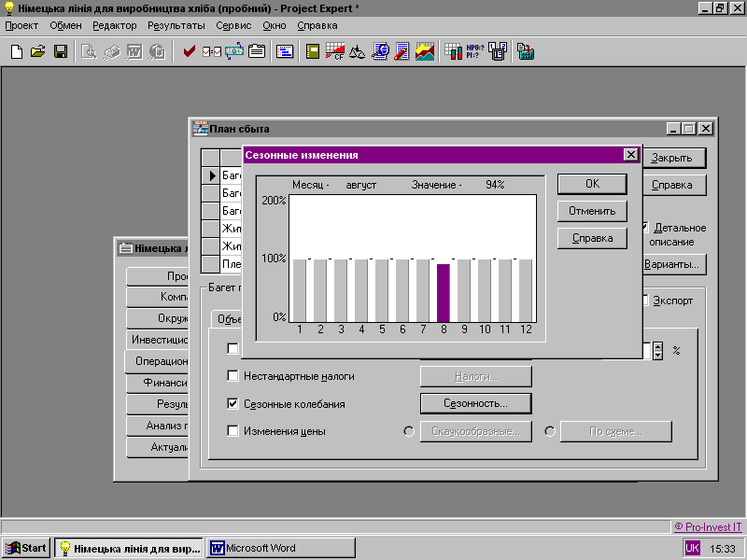Open the balance scales toolbar icon
Image resolution: width=747 pixels, height=560 pixels.
(x=357, y=51)
